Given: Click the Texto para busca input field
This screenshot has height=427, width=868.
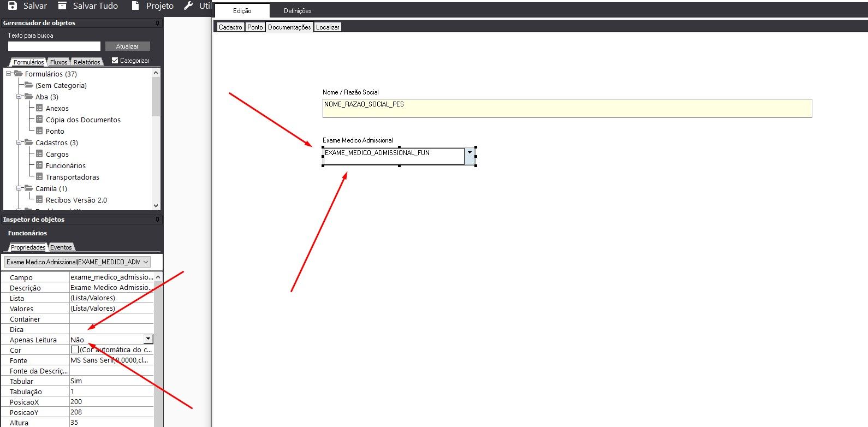Looking at the screenshot, I should [54, 46].
